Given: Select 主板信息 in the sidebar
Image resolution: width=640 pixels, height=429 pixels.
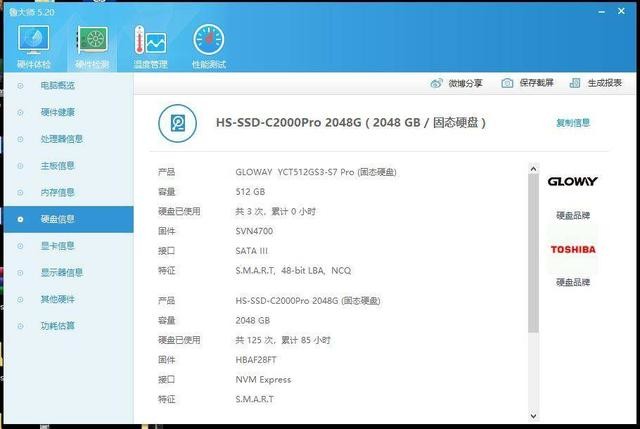Looking at the screenshot, I should coord(69,166).
